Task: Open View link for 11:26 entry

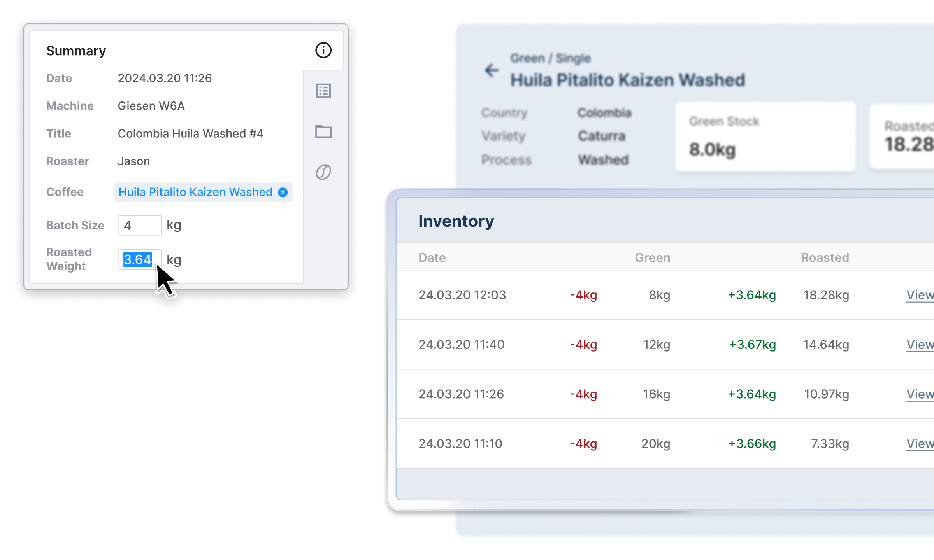Action: pyautogui.click(x=919, y=394)
